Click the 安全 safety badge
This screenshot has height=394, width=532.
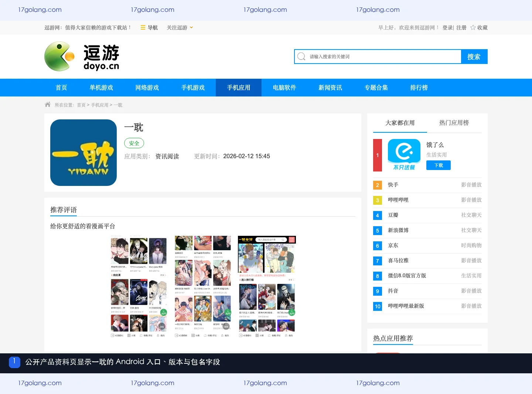click(134, 143)
